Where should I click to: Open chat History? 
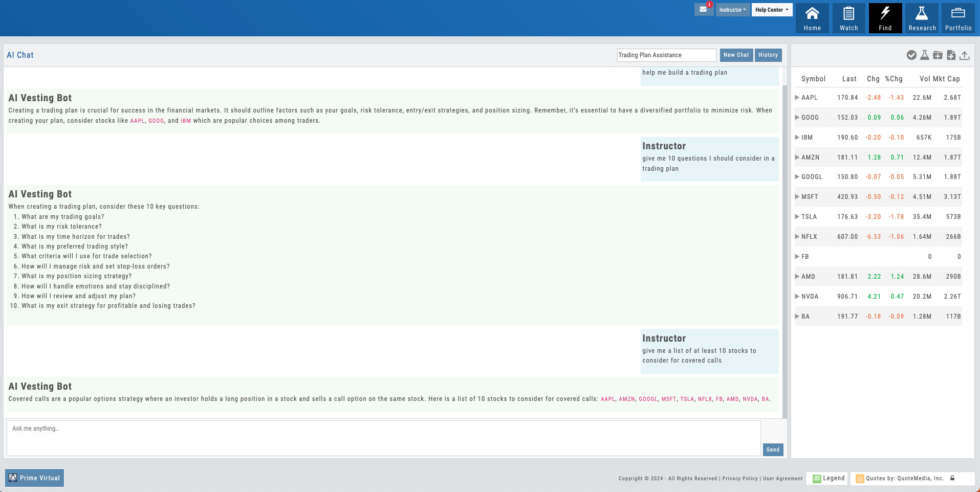click(x=768, y=55)
